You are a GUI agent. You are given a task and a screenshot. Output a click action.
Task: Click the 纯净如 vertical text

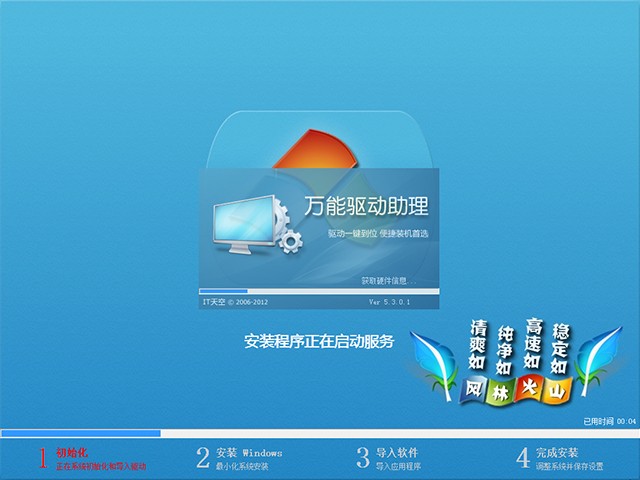tap(504, 351)
